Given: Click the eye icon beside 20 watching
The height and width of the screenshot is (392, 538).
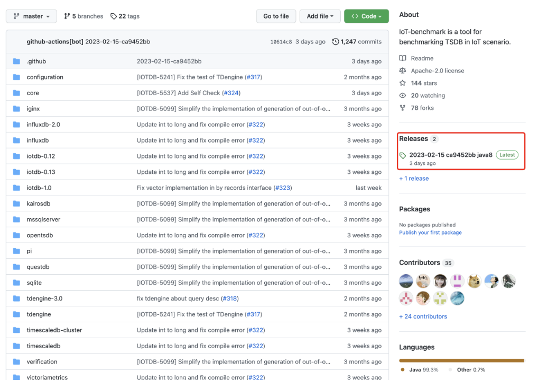Looking at the screenshot, I should coord(403,95).
